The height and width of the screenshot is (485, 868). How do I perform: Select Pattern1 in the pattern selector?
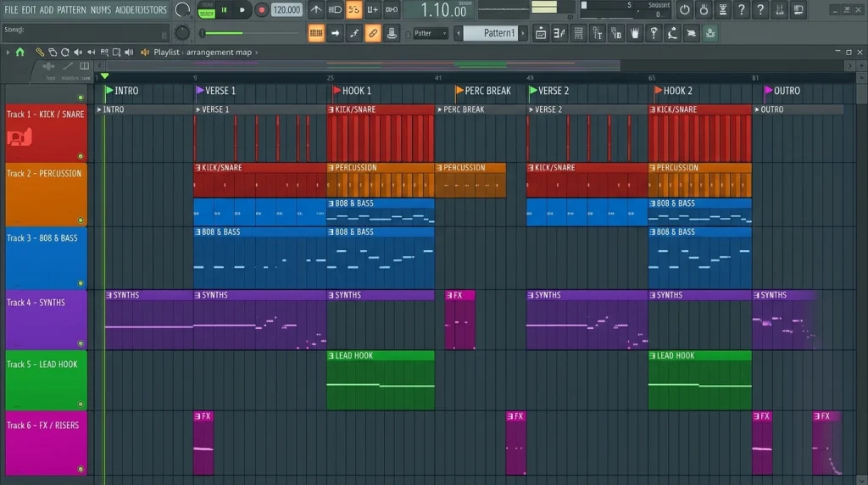(x=491, y=33)
